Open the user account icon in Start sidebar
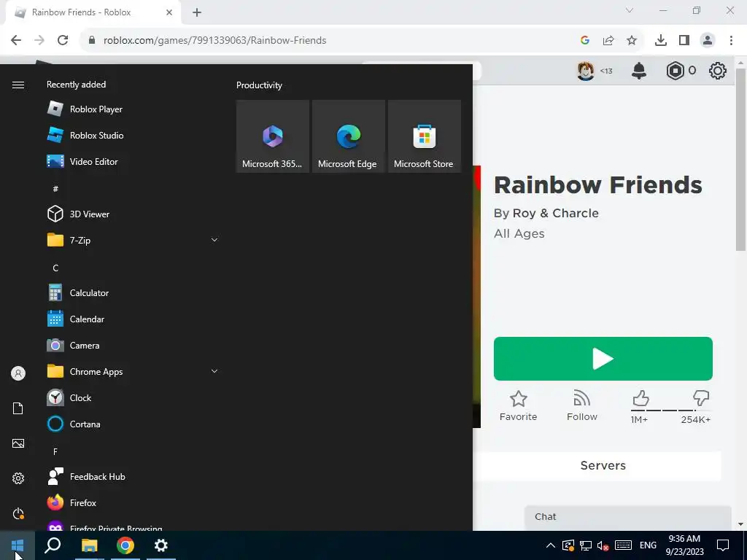The height and width of the screenshot is (560, 747). coord(18,373)
